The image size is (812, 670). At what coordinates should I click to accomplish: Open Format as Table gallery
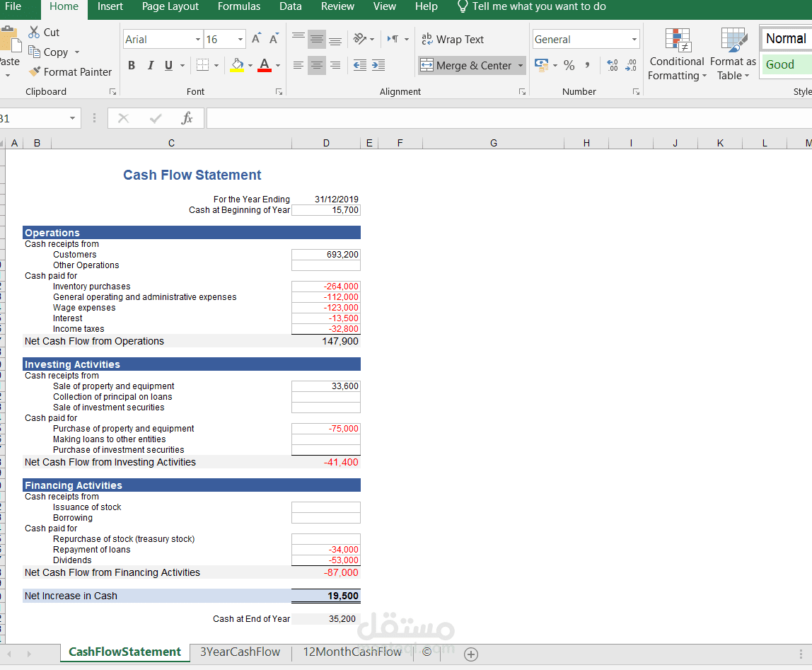733,54
